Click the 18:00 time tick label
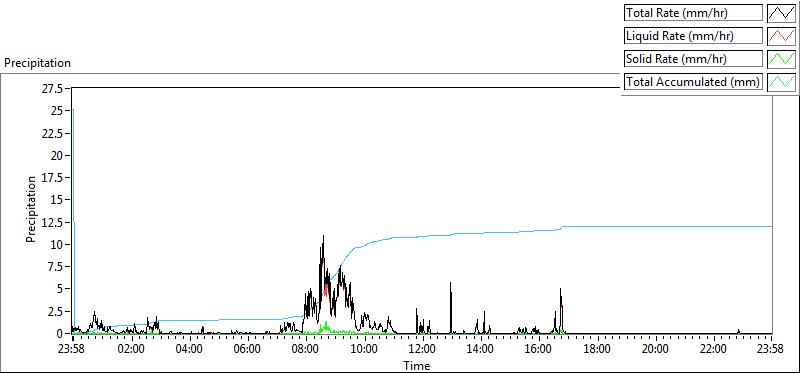Viewport: 800px width, 373px height. (596, 350)
